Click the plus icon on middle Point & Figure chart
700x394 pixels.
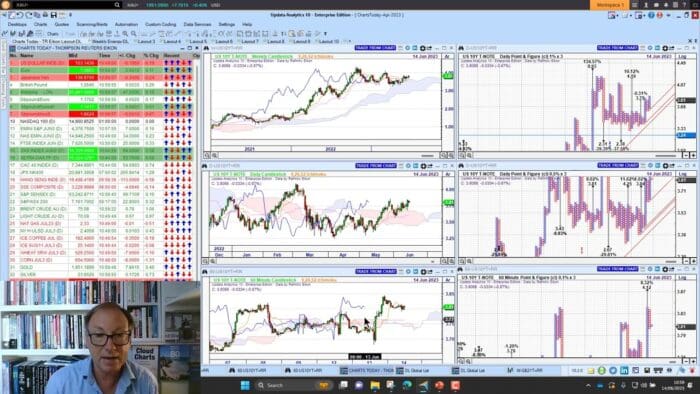coord(693,261)
